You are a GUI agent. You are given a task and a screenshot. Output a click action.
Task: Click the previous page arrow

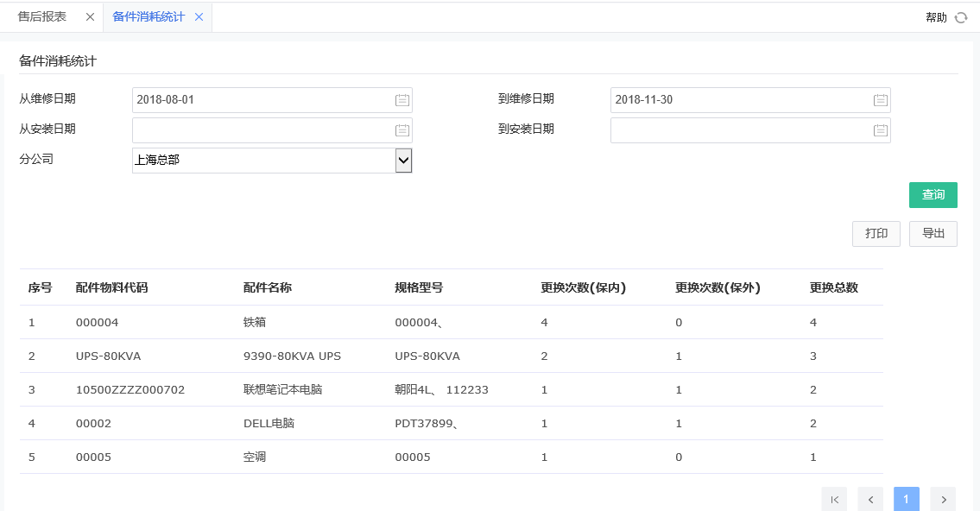pos(869,499)
